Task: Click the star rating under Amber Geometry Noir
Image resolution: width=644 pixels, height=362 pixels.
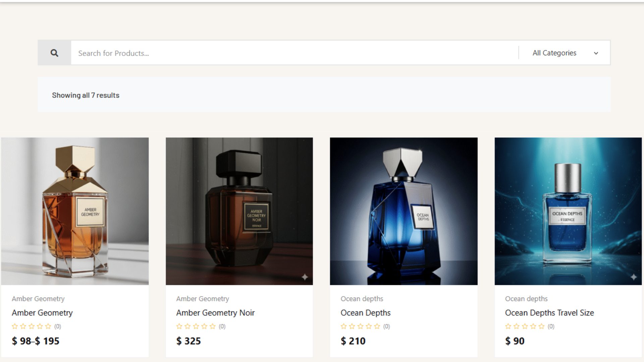Action: coord(196,326)
